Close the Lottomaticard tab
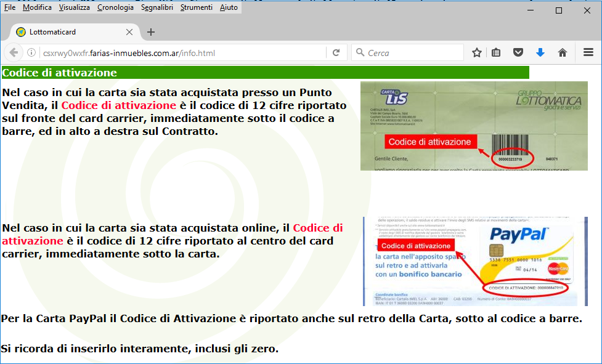The width and height of the screenshot is (602, 364). [129, 32]
